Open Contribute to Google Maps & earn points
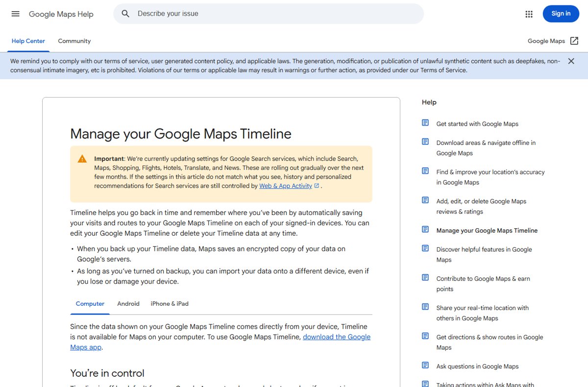588x387 pixels. click(x=483, y=284)
